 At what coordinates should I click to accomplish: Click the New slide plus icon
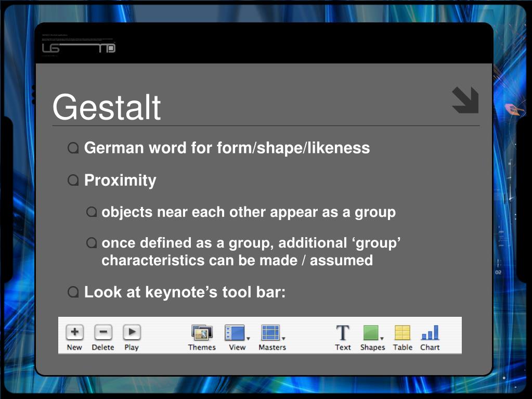click(x=75, y=332)
